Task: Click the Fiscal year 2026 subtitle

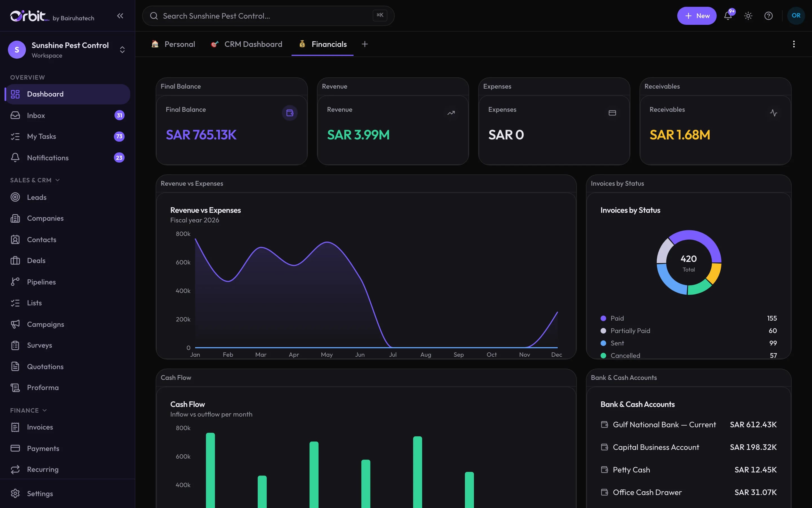Action: pyautogui.click(x=195, y=220)
